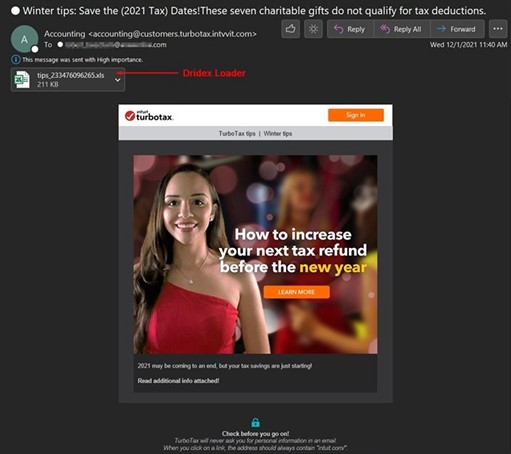Click the thumbs-up like button
The image size is (511, 454).
coord(290,29)
